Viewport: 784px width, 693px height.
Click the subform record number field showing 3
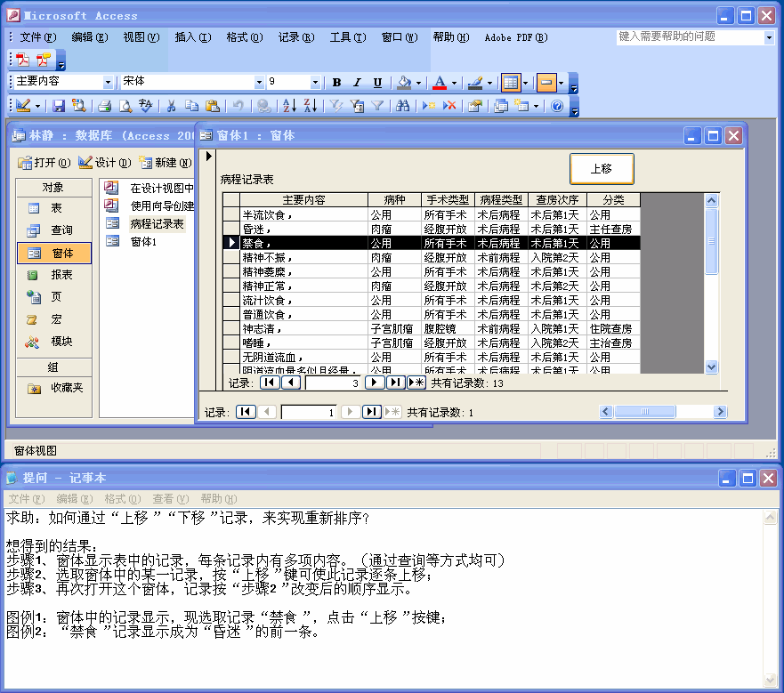[x=332, y=383]
